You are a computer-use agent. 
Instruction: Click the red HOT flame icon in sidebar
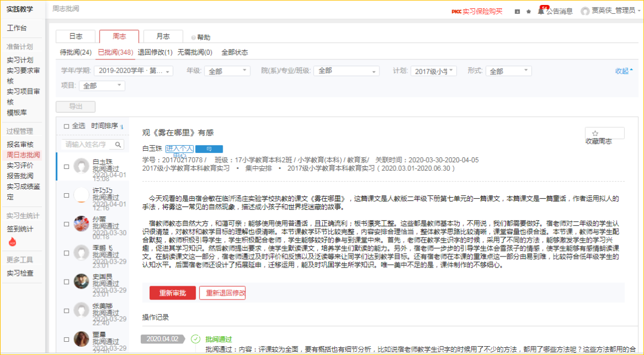tap(12, 242)
